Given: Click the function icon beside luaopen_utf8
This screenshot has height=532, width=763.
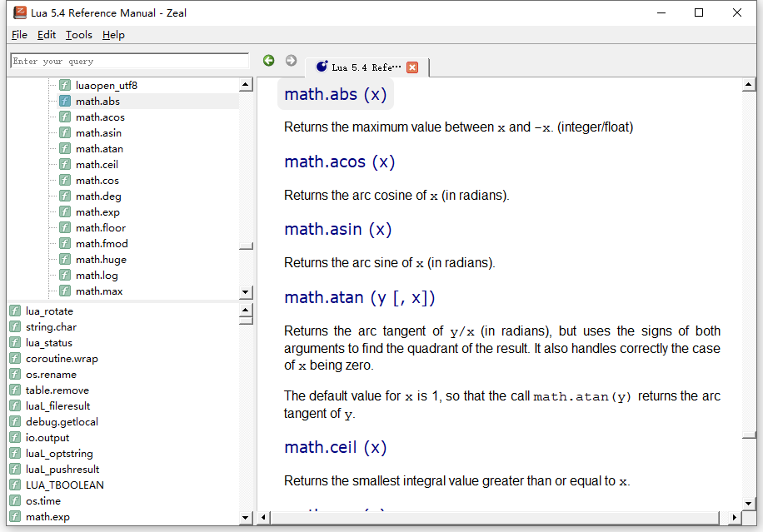Looking at the screenshot, I should 65,85.
